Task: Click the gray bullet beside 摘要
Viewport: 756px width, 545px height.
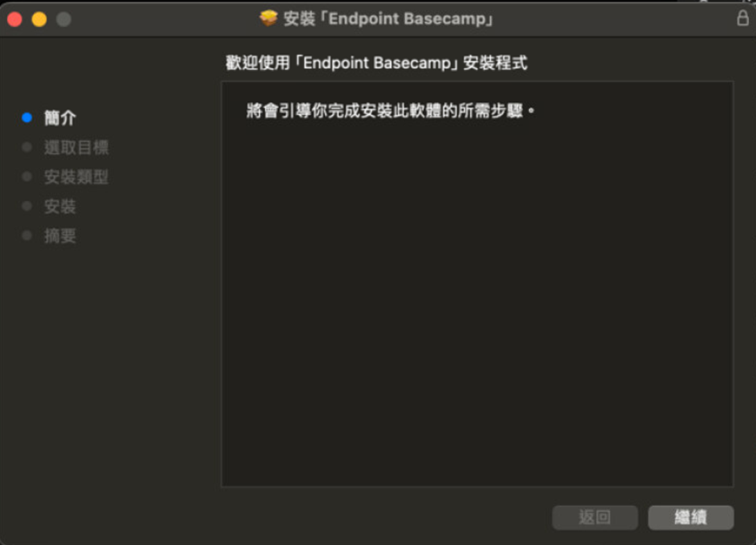Action: [x=27, y=236]
